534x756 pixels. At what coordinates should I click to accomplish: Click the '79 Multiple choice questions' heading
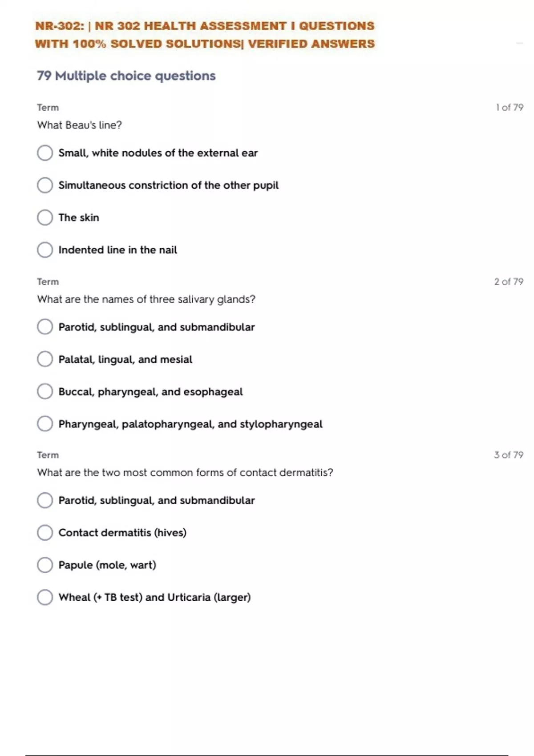click(x=126, y=76)
